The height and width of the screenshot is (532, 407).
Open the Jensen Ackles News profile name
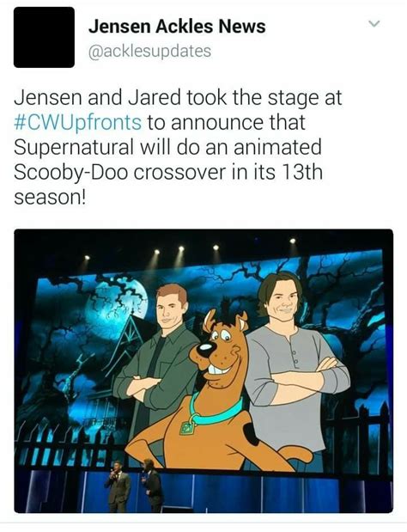[x=177, y=27]
